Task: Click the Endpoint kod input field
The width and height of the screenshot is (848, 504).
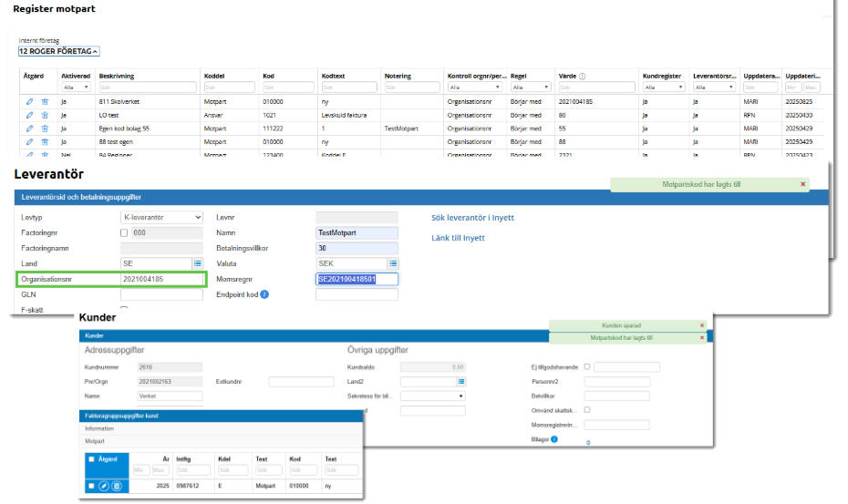Action: (357, 294)
